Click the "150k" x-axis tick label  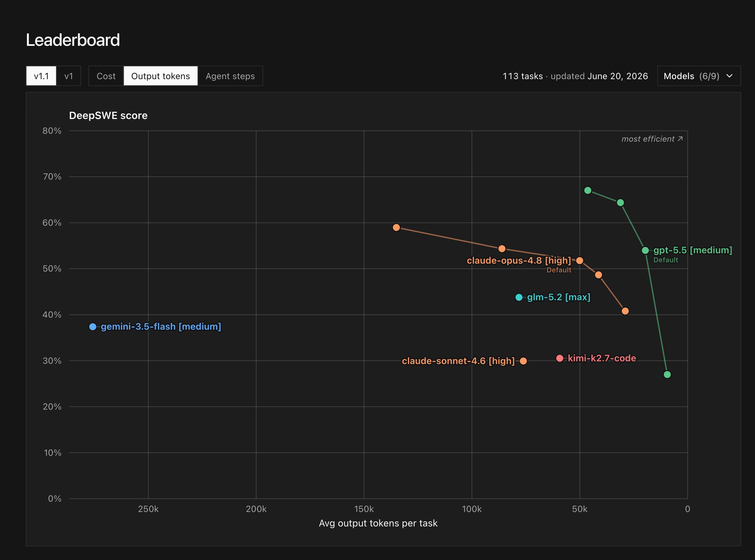[364, 509]
